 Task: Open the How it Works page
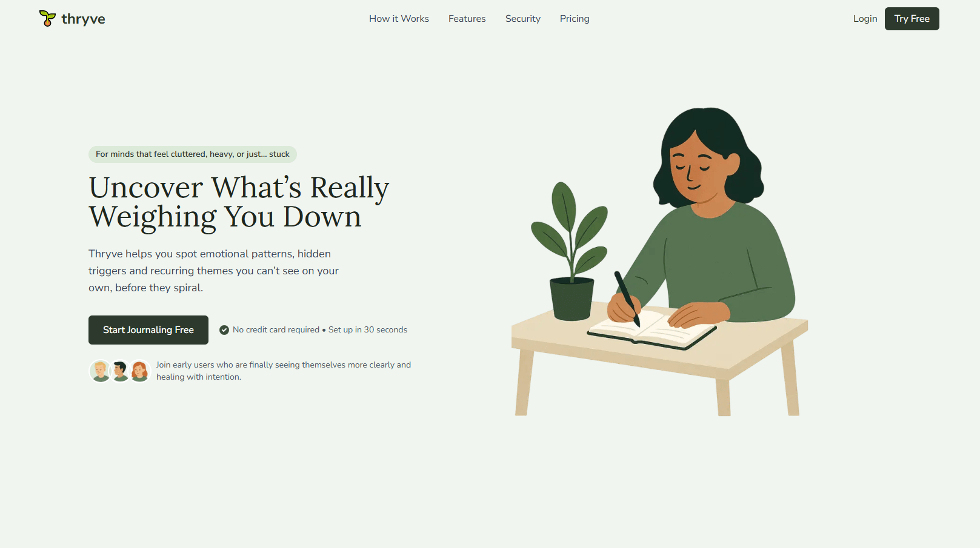pyautogui.click(x=399, y=19)
